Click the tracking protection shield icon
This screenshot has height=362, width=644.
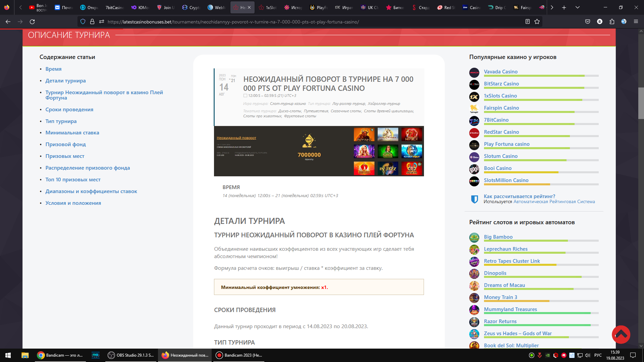(83, 22)
